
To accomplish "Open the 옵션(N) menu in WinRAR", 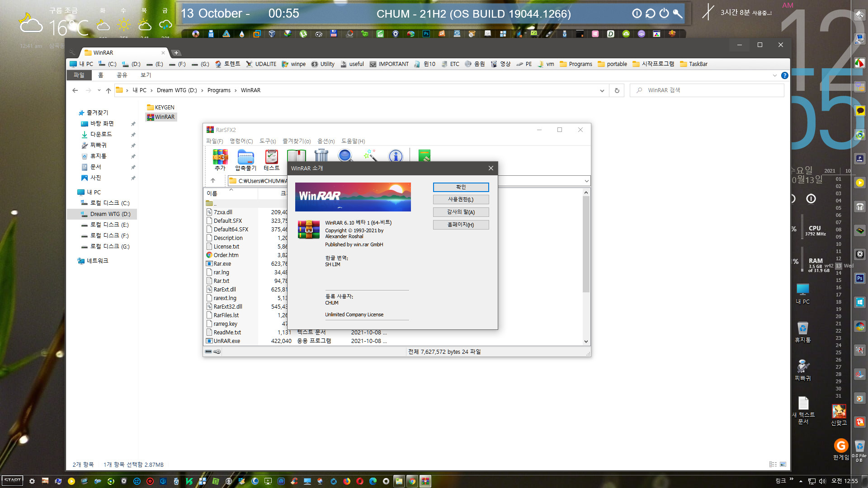I will [326, 141].
